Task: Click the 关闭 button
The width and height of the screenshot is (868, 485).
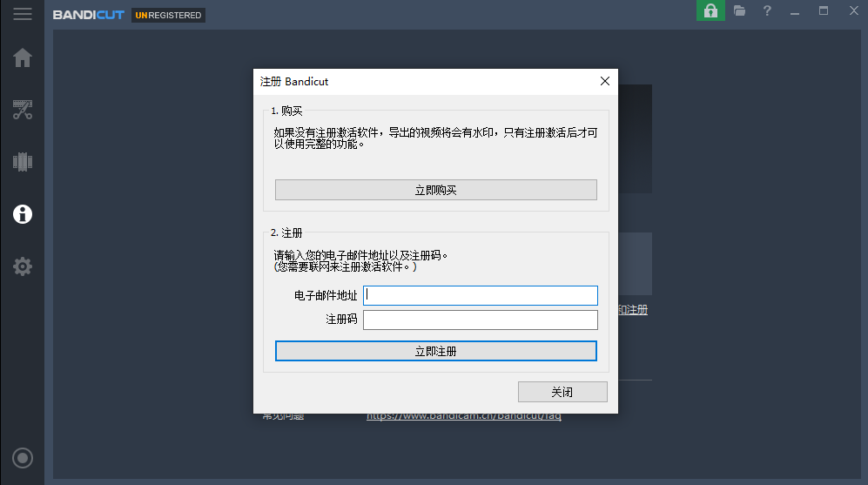Action: point(562,392)
